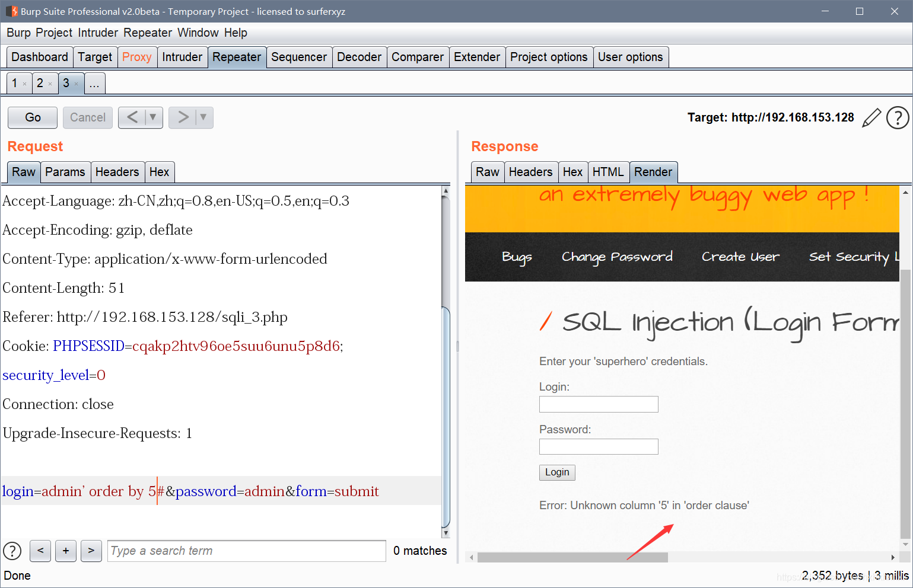Click the Burp Suite logo icon in title bar

coord(11,11)
